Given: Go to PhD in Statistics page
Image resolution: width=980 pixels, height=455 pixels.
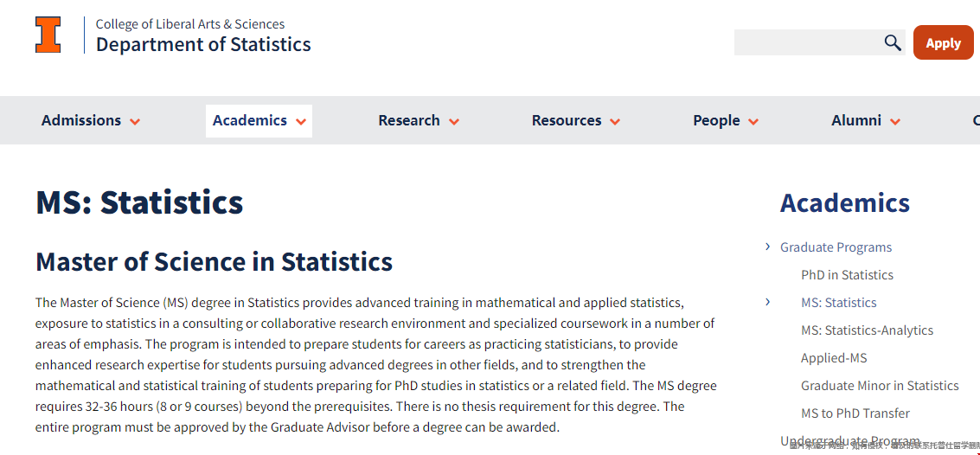Looking at the screenshot, I should (x=847, y=275).
